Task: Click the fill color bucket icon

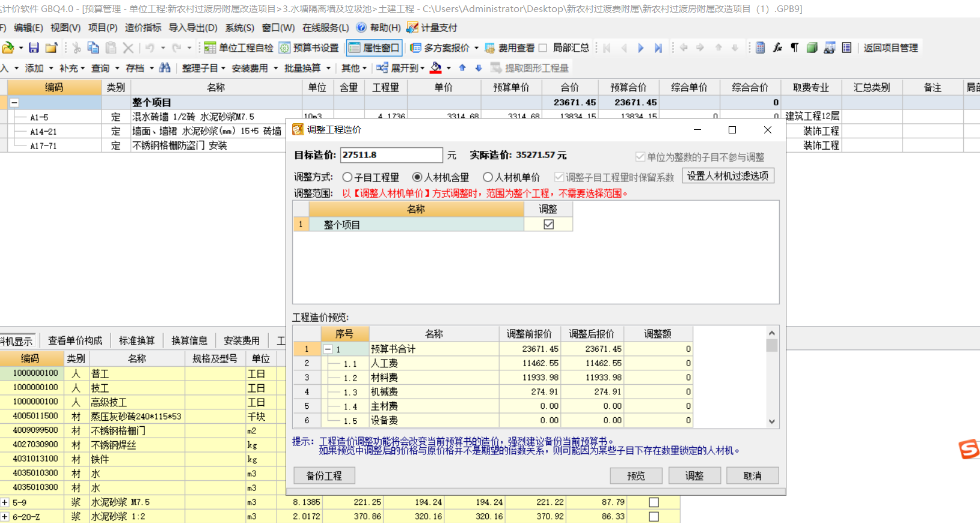Action: pos(436,68)
